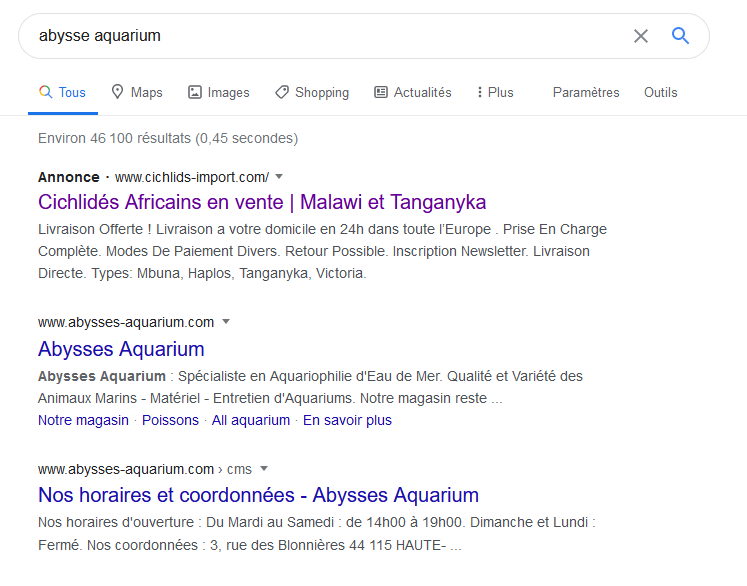Switch to the Images tab
Screen dimensions: 747x586
coord(219,92)
